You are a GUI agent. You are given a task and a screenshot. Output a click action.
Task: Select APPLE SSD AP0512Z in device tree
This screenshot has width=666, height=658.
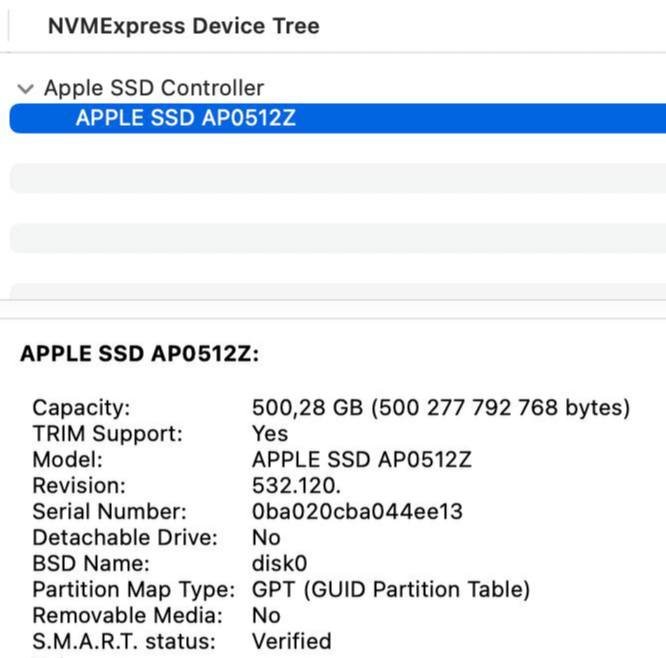tap(338, 118)
